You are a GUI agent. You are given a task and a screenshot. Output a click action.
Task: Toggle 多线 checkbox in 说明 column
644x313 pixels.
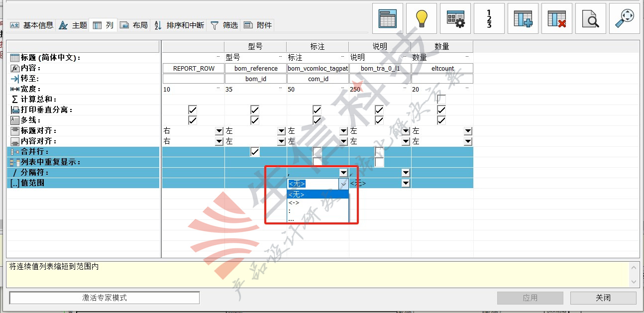pyautogui.click(x=379, y=120)
